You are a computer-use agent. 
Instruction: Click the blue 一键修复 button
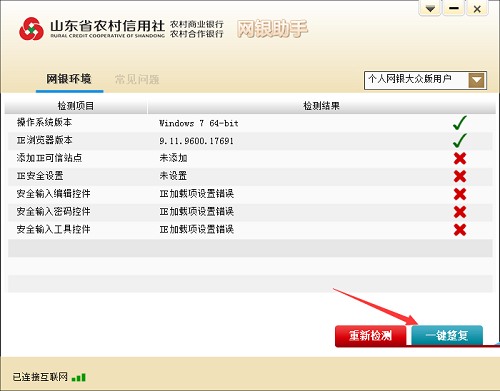click(x=447, y=335)
